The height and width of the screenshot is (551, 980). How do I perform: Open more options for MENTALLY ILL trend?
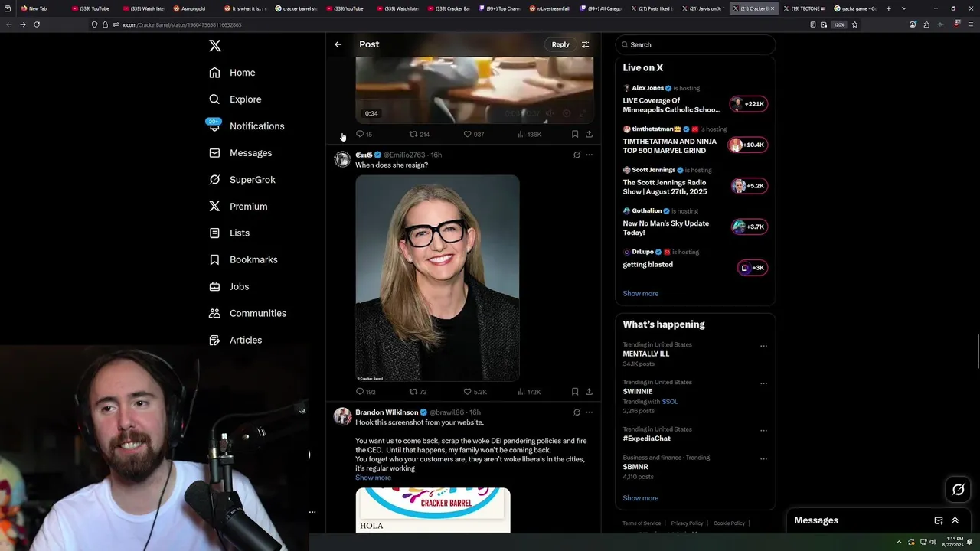coord(763,346)
